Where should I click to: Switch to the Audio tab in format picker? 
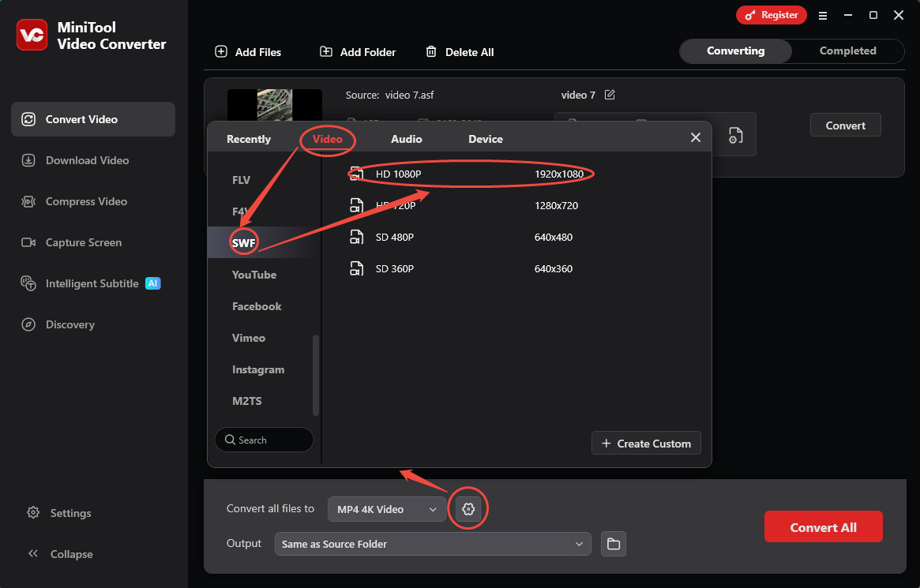tap(406, 138)
